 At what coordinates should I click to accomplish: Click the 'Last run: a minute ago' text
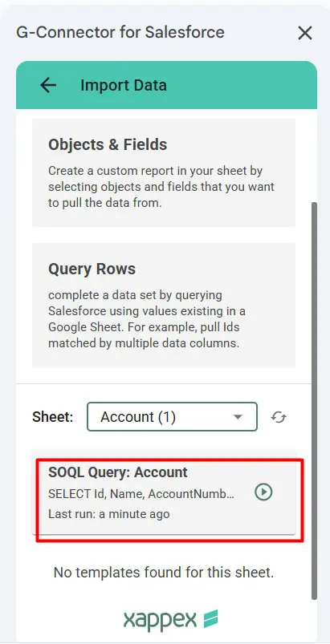point(109,514)
